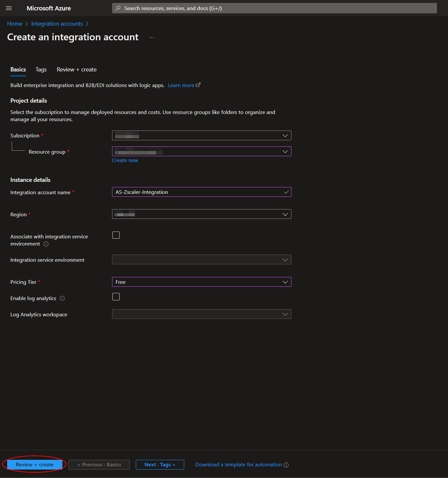Select the Basics tab

(18, 69)
